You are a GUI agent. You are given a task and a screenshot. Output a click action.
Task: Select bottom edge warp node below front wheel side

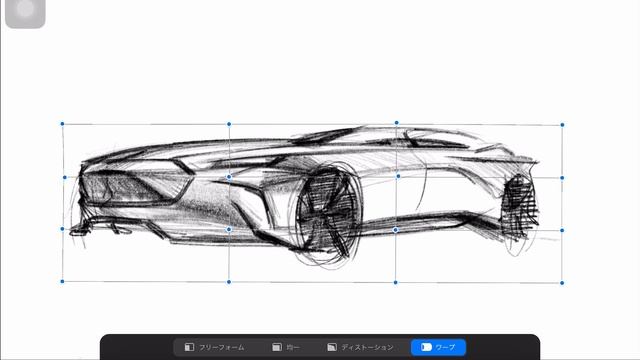(229, 282)
